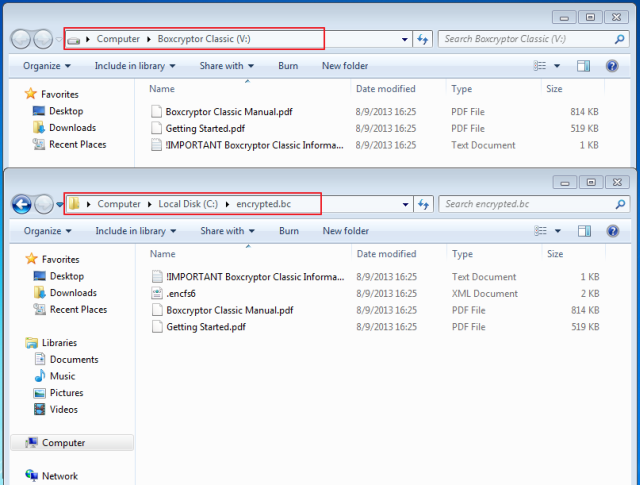Open Include in library in encrypted.bc window
Image resolution: width=640 pixels, height=485 pixels.
coord(136,231)
